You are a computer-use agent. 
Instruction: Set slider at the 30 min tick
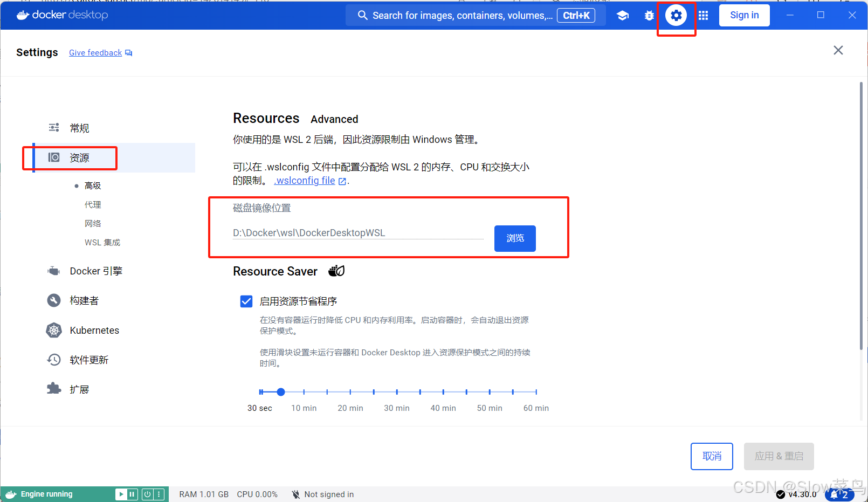pyautogui.click(x=397, y=392)
